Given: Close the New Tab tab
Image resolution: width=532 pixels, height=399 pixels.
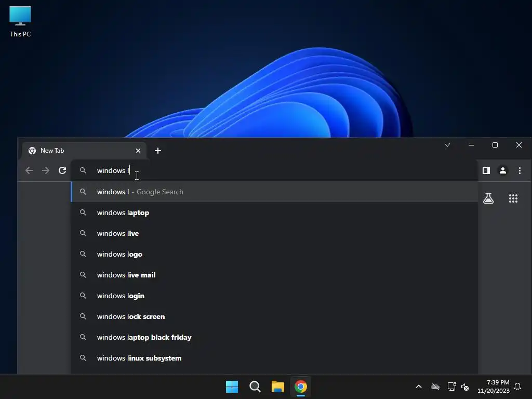Looking at the screenshot, I should [138, 151].
